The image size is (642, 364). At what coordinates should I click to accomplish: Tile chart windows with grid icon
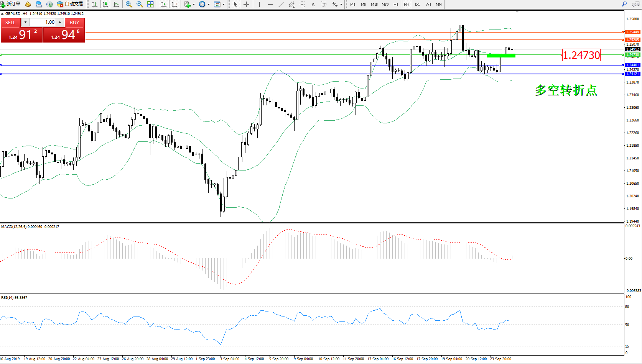150,4
